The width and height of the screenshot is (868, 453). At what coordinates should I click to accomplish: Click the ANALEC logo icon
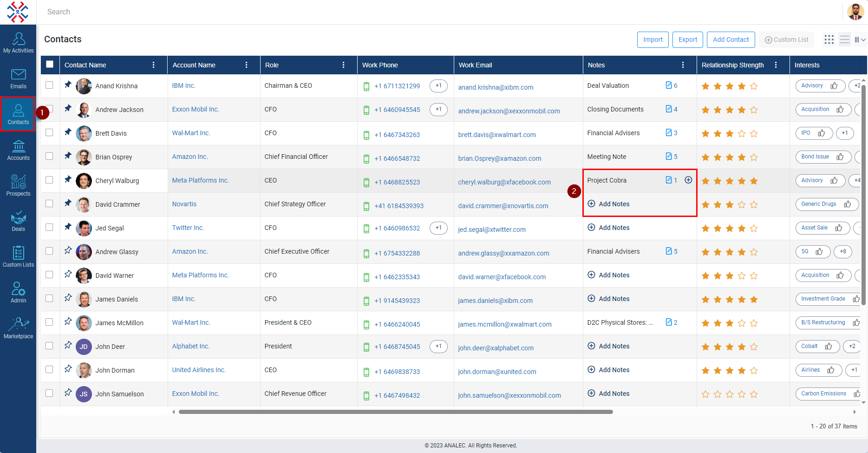click(18, 12)
